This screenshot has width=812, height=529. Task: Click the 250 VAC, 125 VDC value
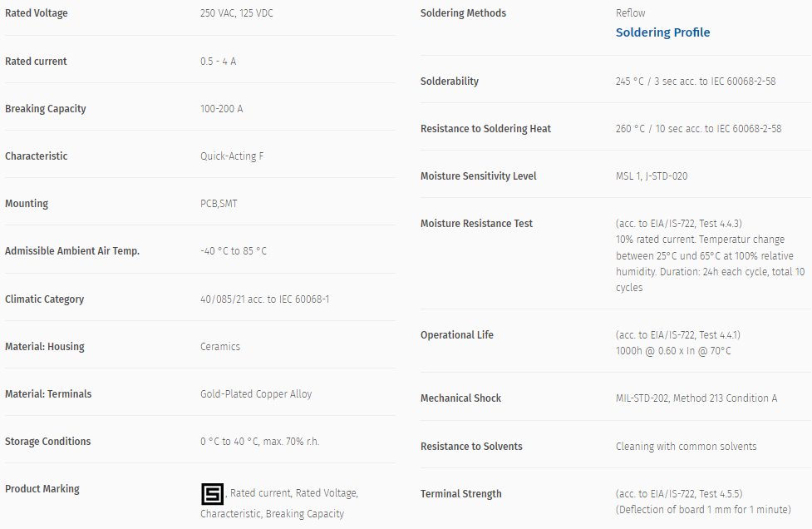(x=237, y=13)
